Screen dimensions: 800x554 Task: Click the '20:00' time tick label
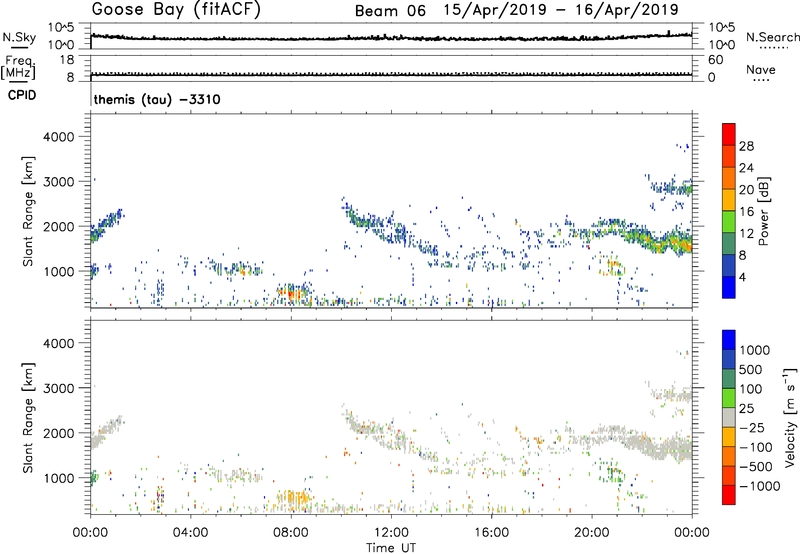[591, 533]
